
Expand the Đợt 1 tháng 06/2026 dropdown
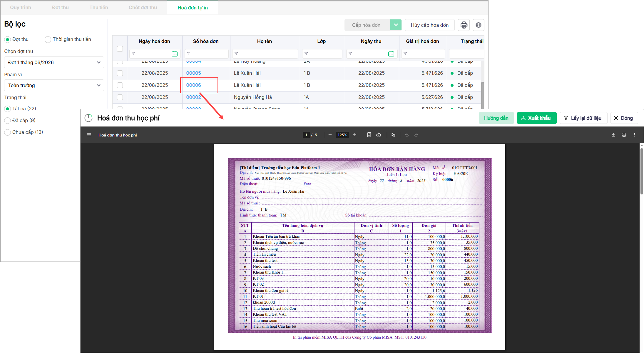(54, 62)
